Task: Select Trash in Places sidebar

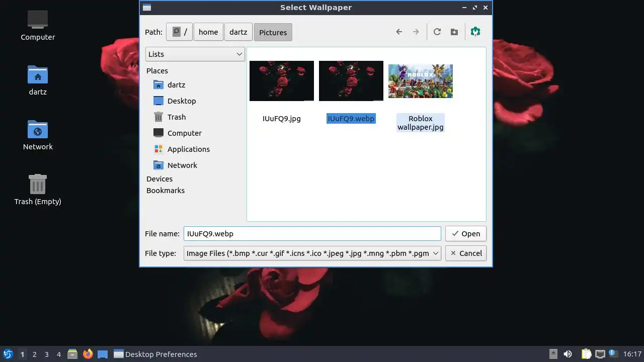Action: click(x=177, y=117)
